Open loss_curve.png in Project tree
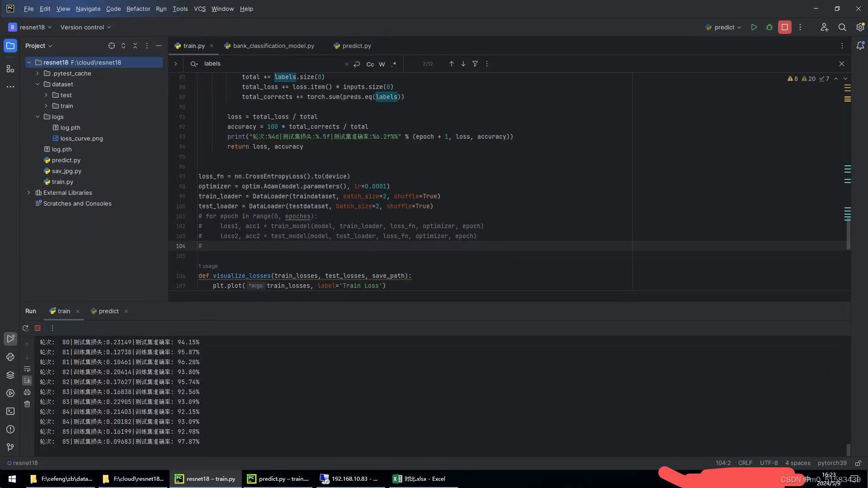The width and height of the screenshot is (868, 488). click(x=81, y=138)
